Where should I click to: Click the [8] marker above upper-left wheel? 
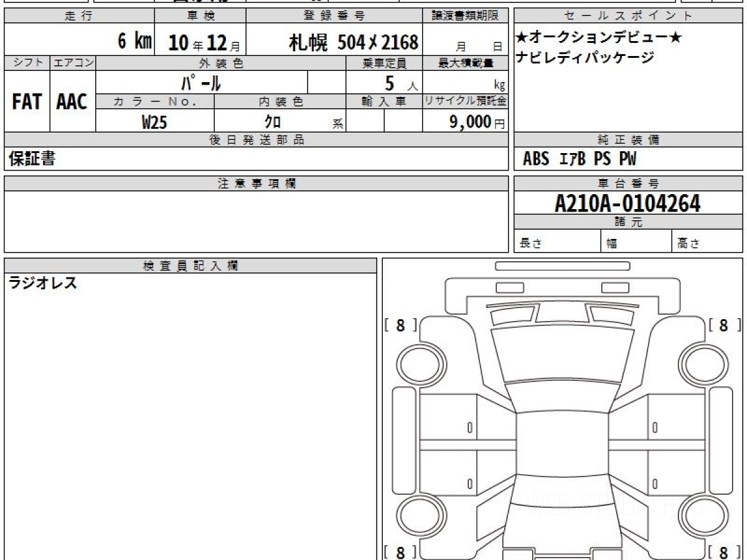(400, 325)
